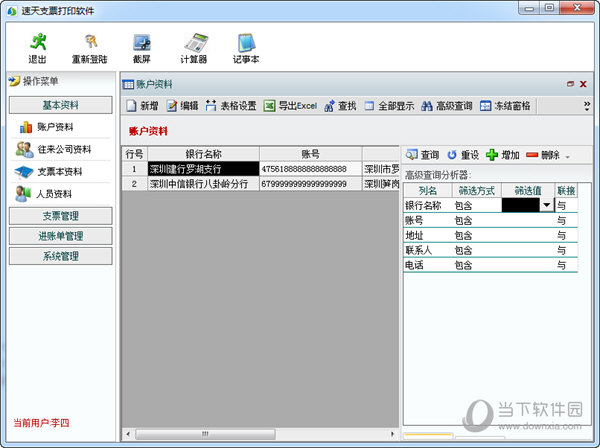Expand the 系统管理 menu section
Image resolution: width=600 pixels, height=448 pixels.
pos(60,256)
